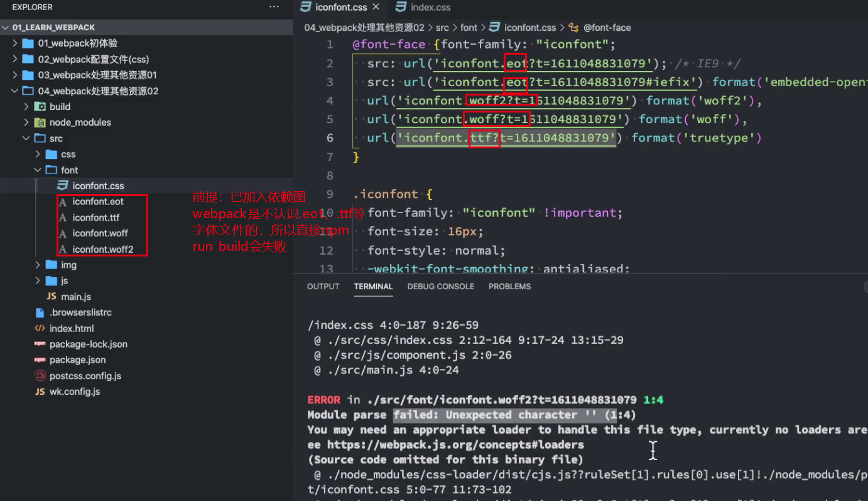Click folder icon of 03_webpack处理其他资源01
Screen dimensions: 868x501
point(28,75)
